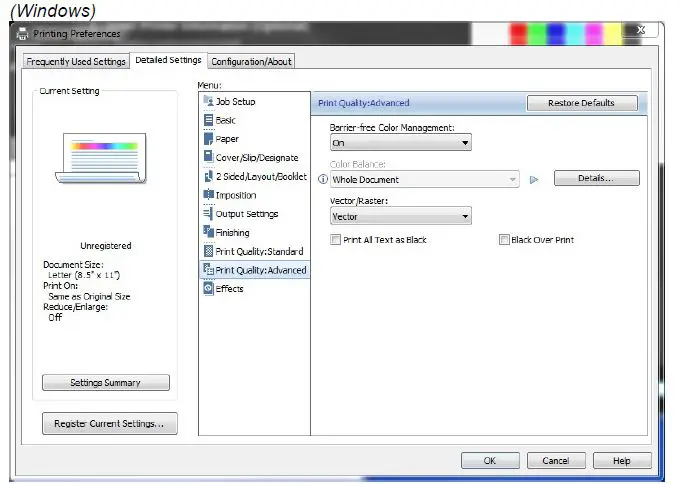685x484 pixels.
Task: Click the Paper menu icon
Action: pyautogui.click(x=208, y=138)
